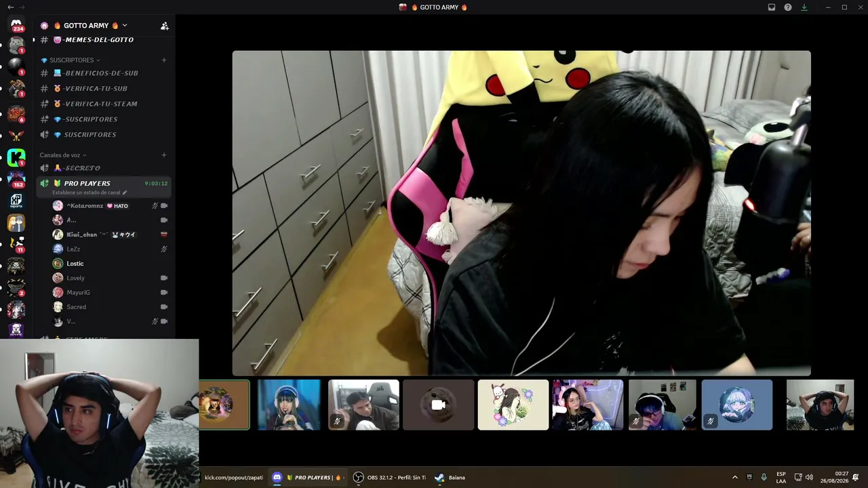Viewport: 868px width, 488px height.
Task: Click the camera icon beside MayuriG
Action: (164, 293)
